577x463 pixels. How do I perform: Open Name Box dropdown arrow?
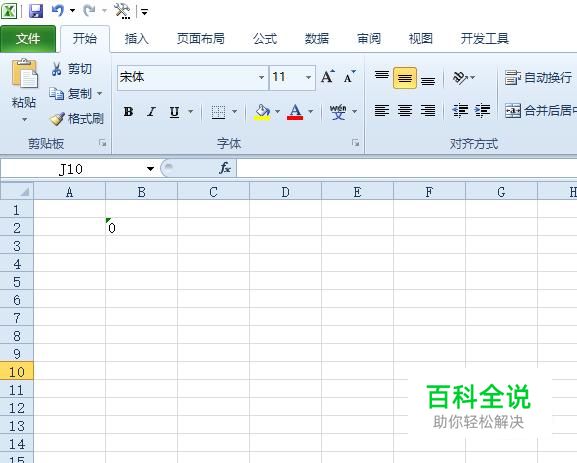click(150, 169)
